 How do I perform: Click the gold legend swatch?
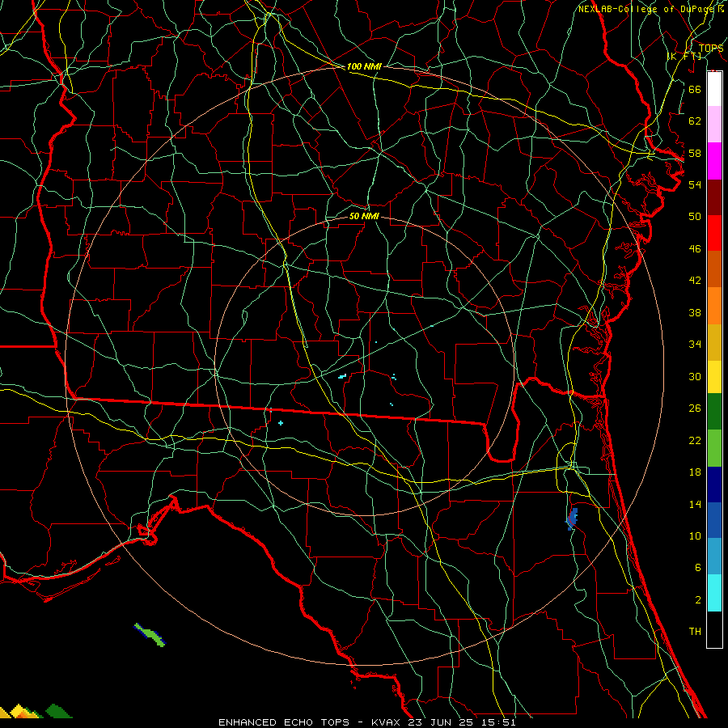point(714,341)
